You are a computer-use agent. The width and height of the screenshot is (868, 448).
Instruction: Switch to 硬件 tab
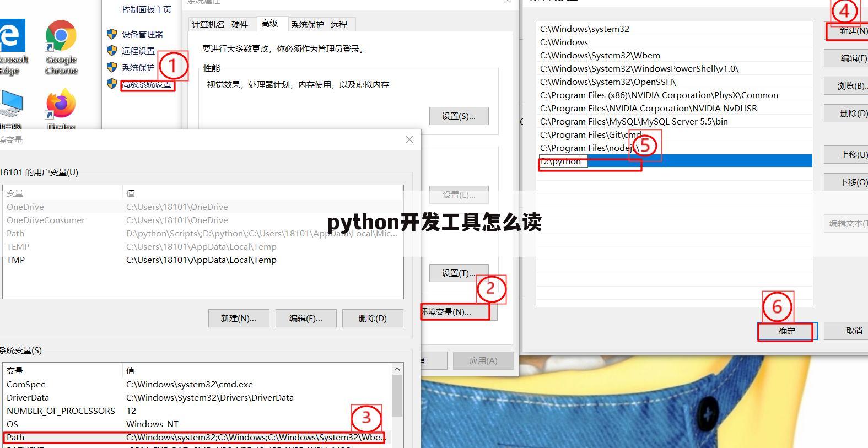tap(240, 24)
